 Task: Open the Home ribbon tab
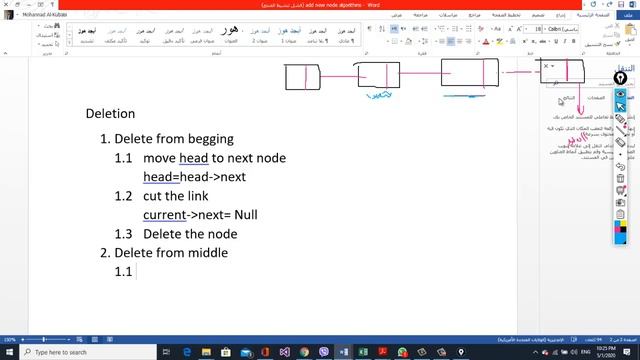click(593, 15)
